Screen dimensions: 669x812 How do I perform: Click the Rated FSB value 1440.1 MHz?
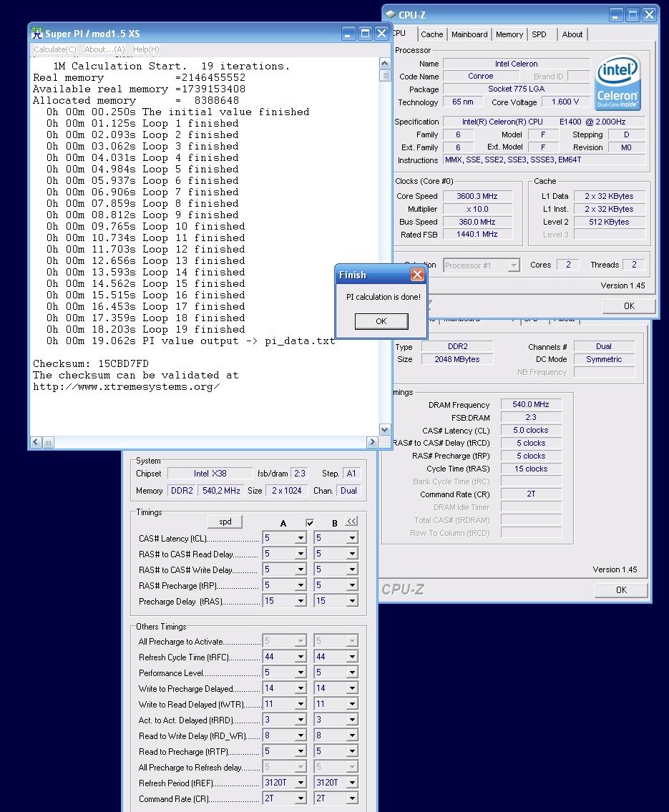[477, 235]
